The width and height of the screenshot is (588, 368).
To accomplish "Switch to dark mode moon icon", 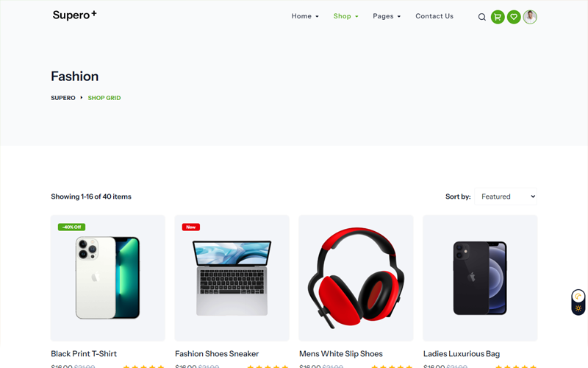I will (x=578, y=297).
